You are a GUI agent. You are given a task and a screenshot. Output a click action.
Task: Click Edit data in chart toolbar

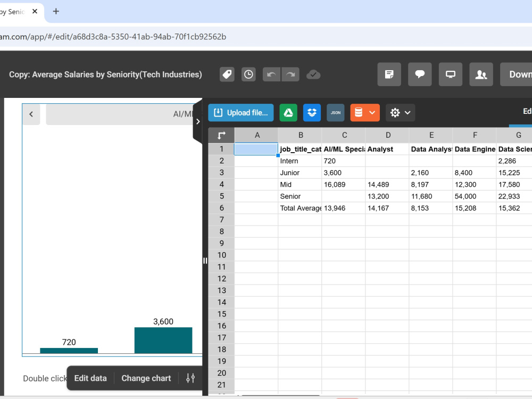90,378
